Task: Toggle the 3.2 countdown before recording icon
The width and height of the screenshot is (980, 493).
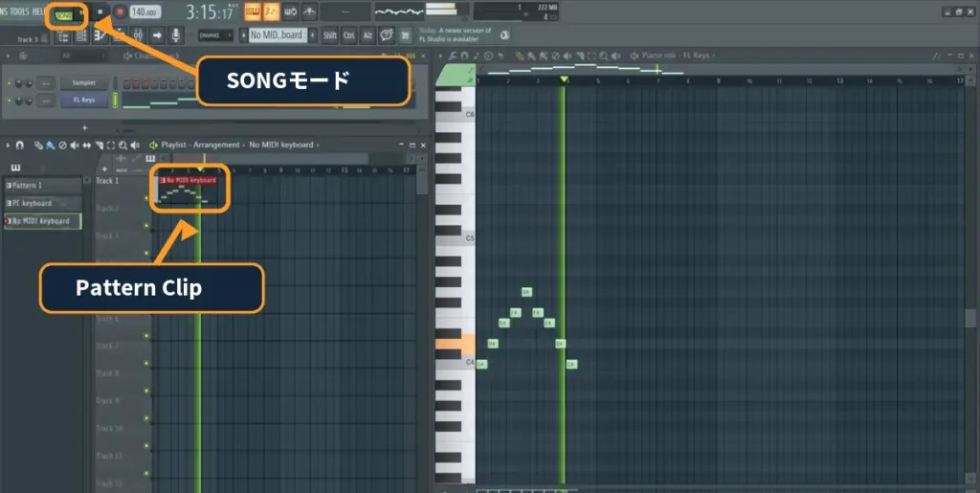Action: [271, 11]
